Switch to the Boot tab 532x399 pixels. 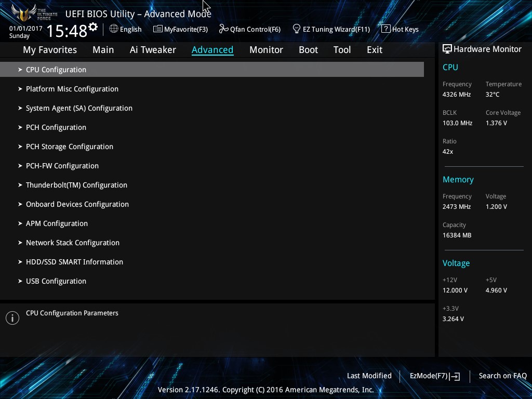click(308, 50)
